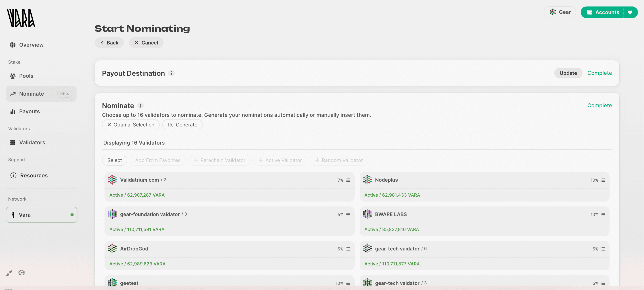Click the Vara logo in the top-left corner
The width and height of the screenshot is (644, 290).
[21, 18]
